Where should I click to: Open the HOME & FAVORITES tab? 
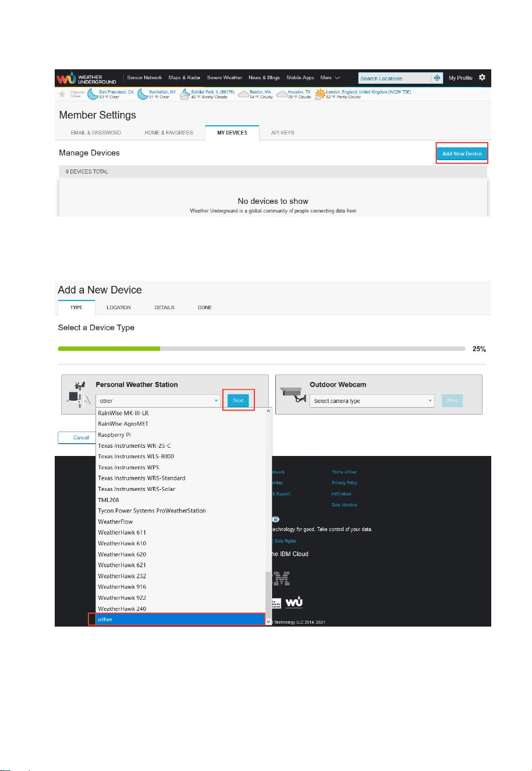click(x=169, y=133)
